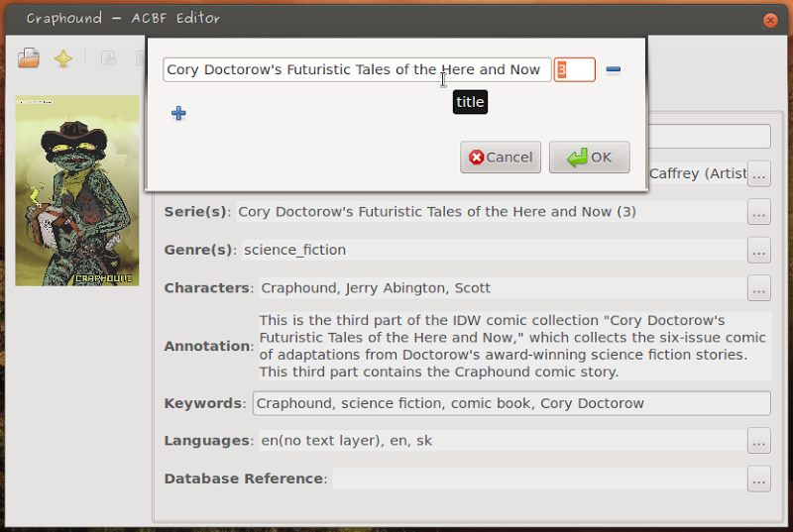Click 'en(no text layer), en, sk' languages text

point(346,441)
